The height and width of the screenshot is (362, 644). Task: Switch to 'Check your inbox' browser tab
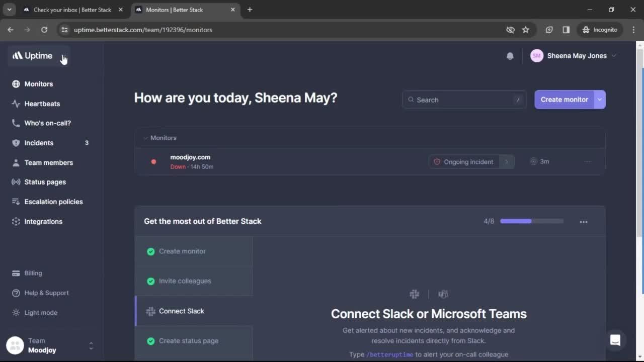click(x=73, y=10)
